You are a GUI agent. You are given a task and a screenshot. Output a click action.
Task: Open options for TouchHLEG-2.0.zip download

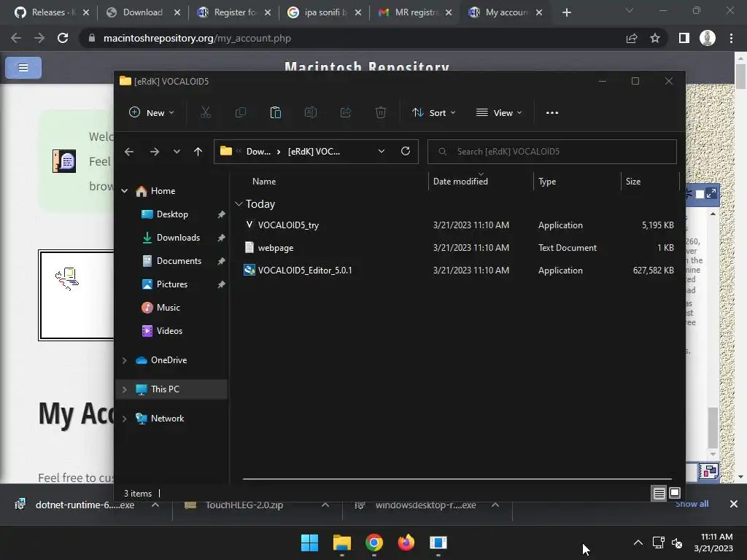coord(325,505)
